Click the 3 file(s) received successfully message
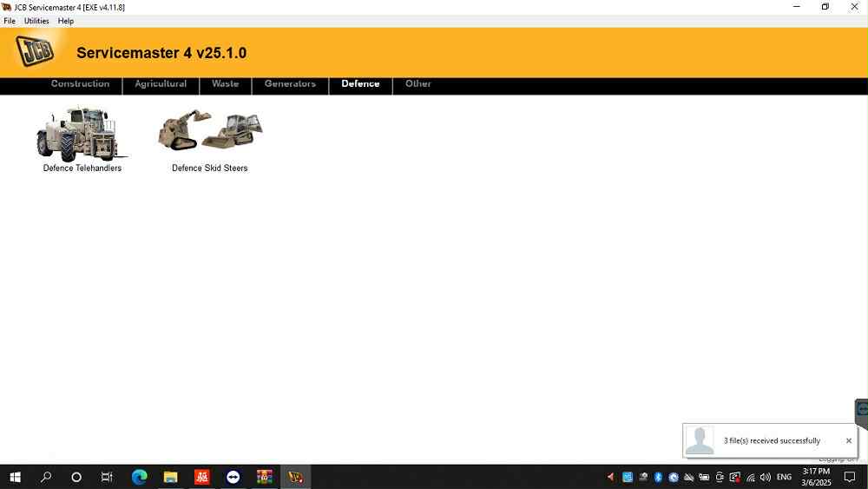 pyautogui.click(x=772, y=441)
